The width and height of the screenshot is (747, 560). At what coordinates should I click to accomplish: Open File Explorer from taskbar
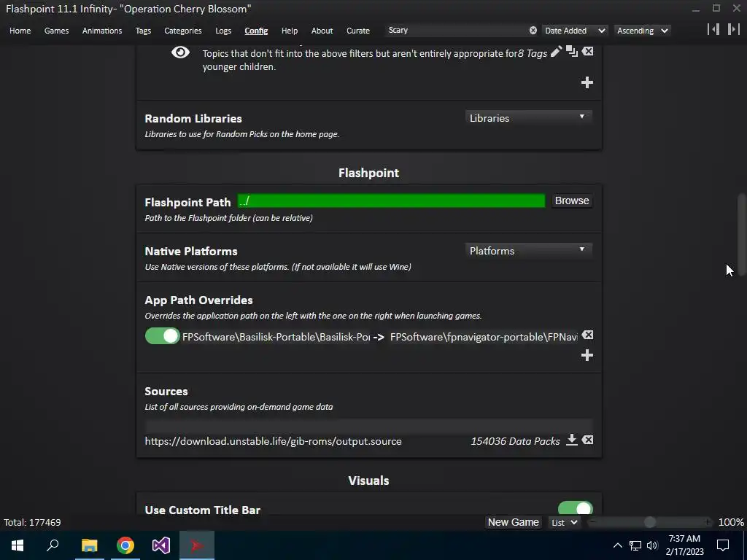tap(89, 545)
